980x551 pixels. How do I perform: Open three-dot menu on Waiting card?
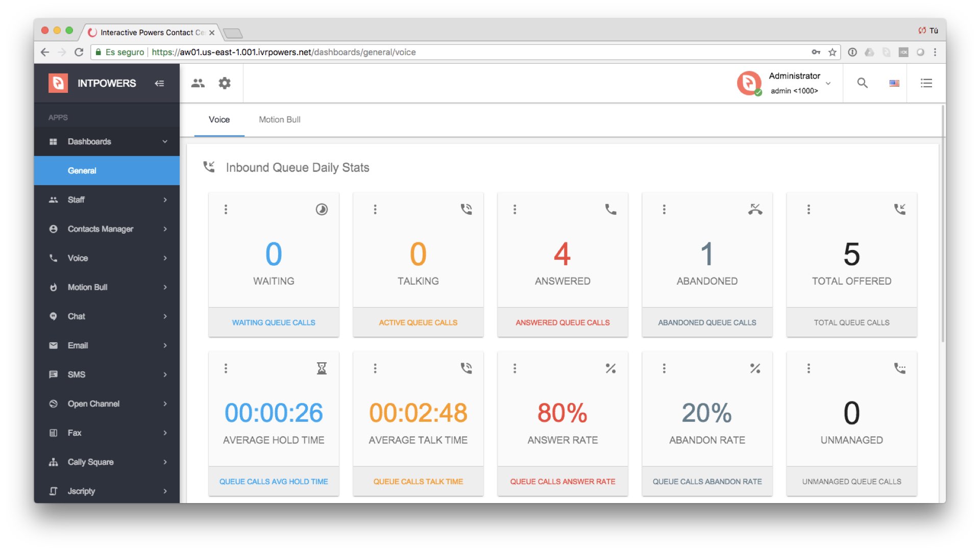(x=226, y=209)
